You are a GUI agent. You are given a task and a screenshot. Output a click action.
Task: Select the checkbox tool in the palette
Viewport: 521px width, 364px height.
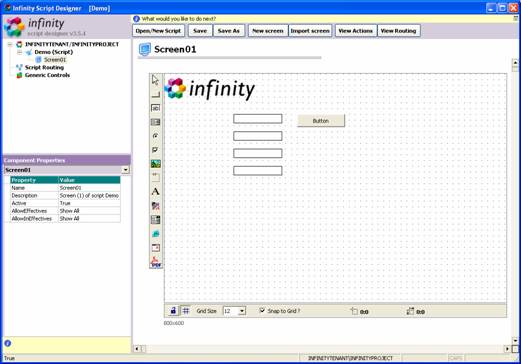pyautogui.click(x=155, y=150)
